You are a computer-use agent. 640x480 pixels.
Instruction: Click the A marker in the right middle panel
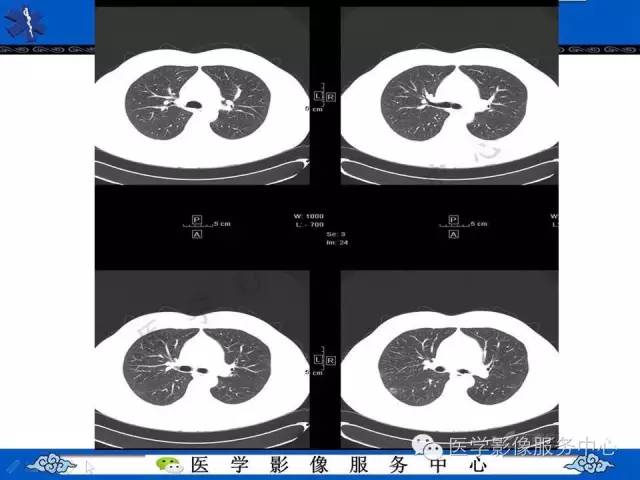pos(453,234)
